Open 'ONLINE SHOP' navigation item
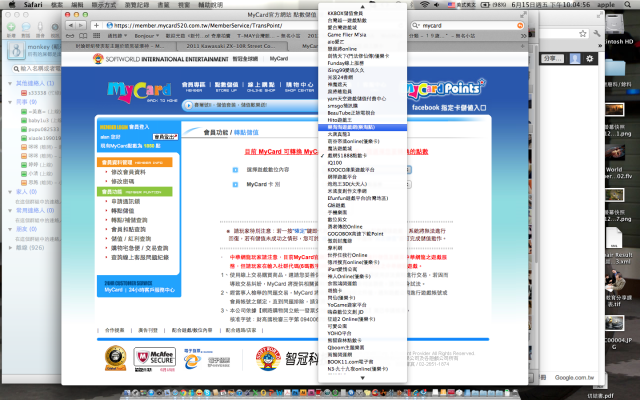The image size is (640, 400). [x=261, y=87]
